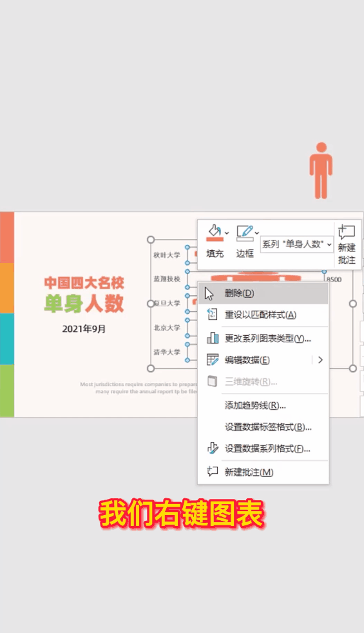Choose 添加趋势线(R)... menu entry
The width and height of the screenshot is (364, 633).
[x=263, y=405]
